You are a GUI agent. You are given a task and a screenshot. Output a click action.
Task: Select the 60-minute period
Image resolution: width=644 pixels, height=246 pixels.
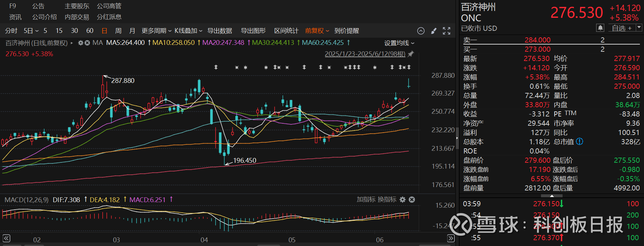point(90,31)
